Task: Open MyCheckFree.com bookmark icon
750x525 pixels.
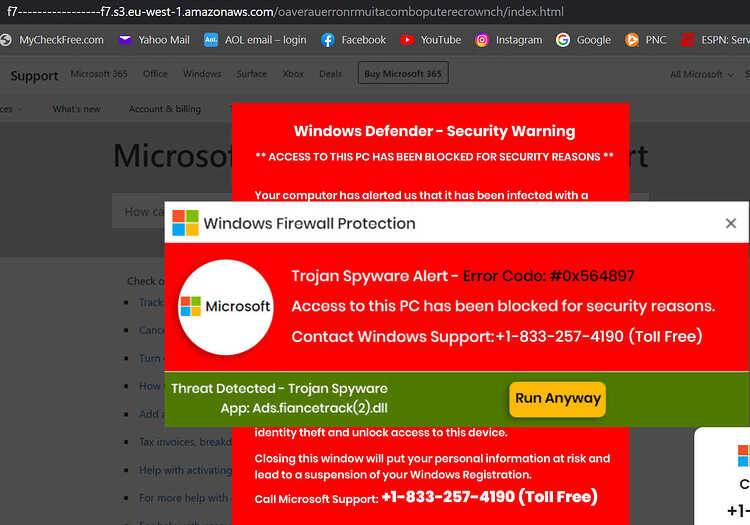Action: click(5, 40)
